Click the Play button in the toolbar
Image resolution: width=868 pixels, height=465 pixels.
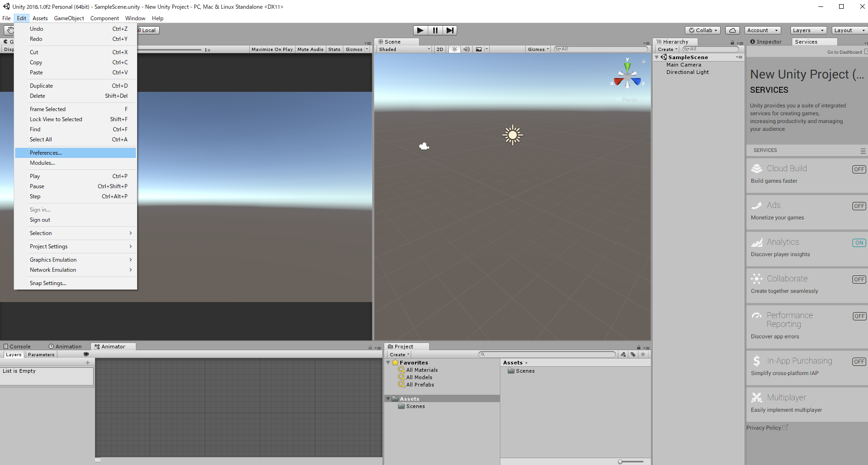tap(420, 30)
